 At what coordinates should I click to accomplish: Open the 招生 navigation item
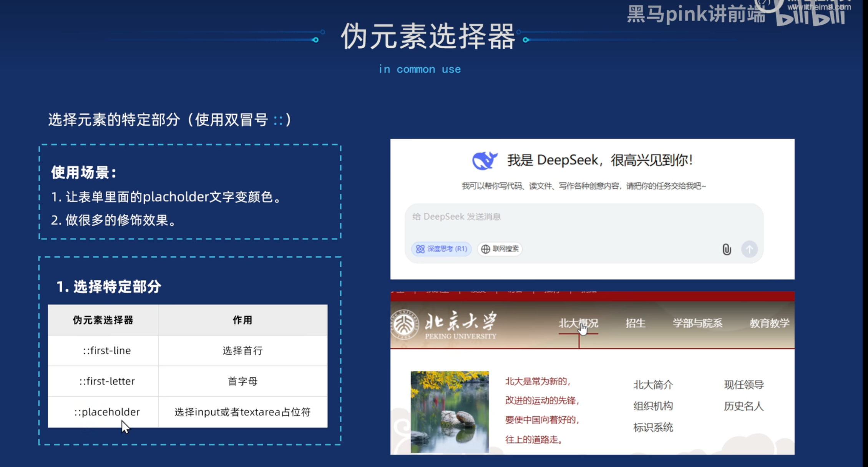(635, 323)
